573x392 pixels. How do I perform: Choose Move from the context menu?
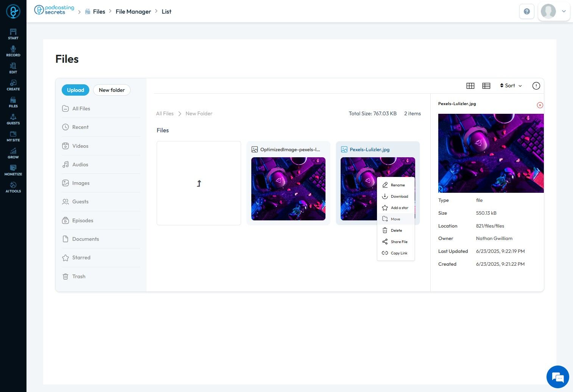(396, 219)
